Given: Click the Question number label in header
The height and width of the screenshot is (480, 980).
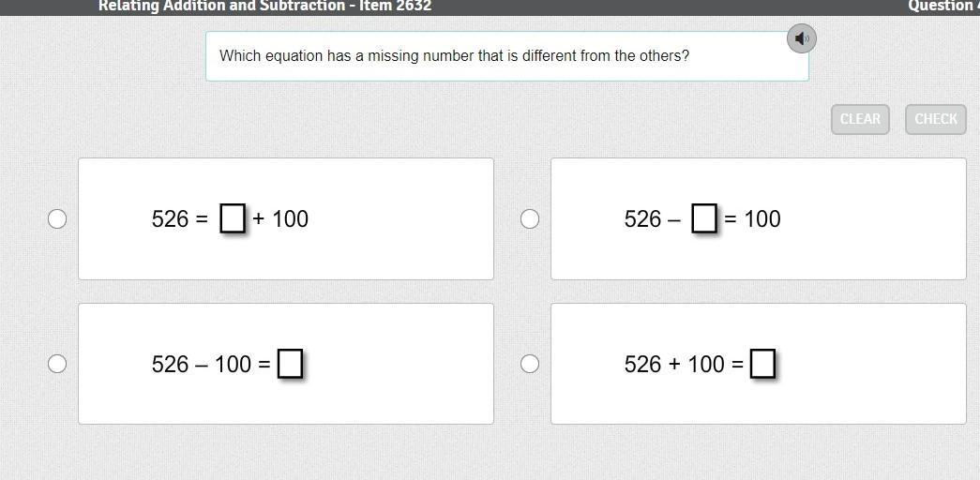Looking at the screenshot, I should tap(942, 6).
